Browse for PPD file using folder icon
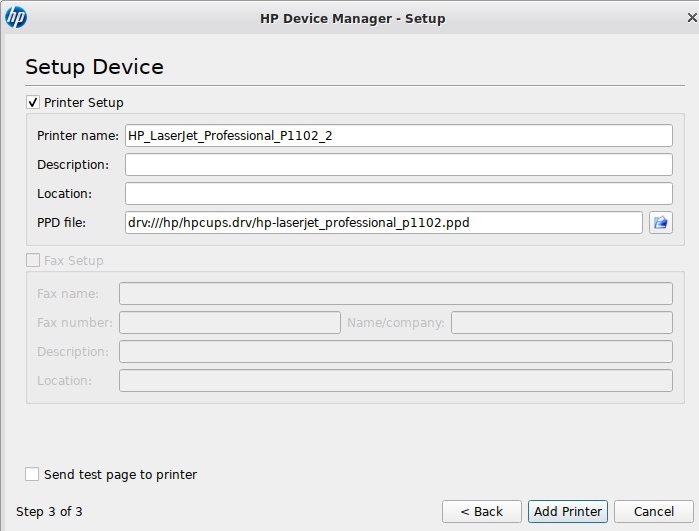 pos(661,222)
